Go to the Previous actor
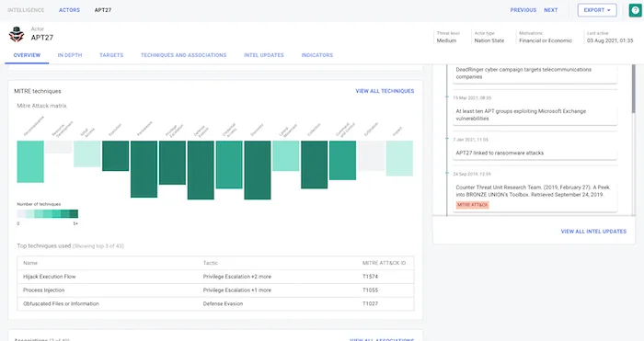This screenshot has width=644, height=341. [x=523, y=10]
